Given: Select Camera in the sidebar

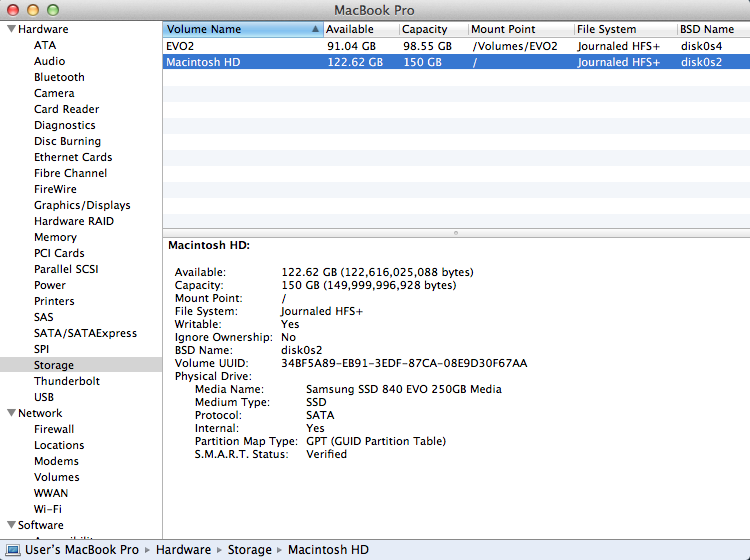Looking at the screenshot, I should tap(54, 93).
